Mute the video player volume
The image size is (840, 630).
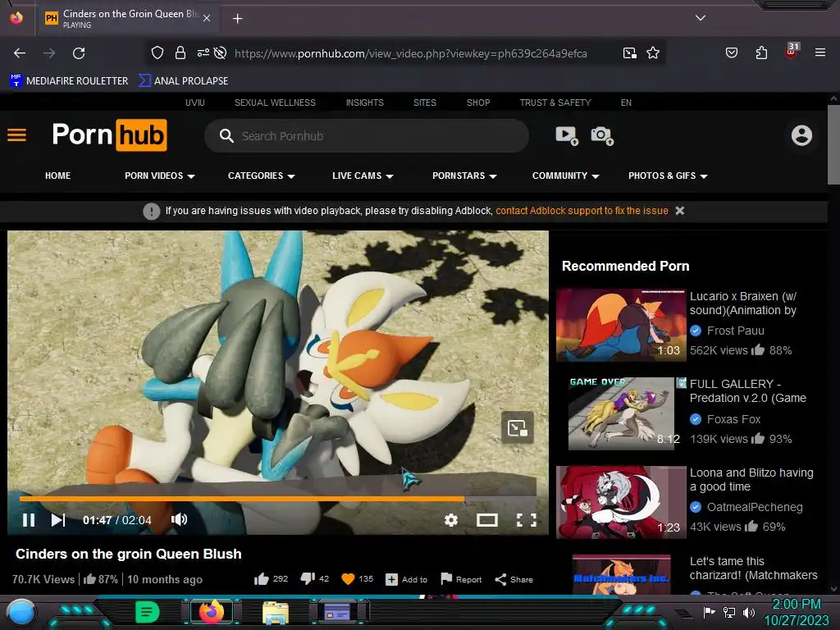click(179, 519)
